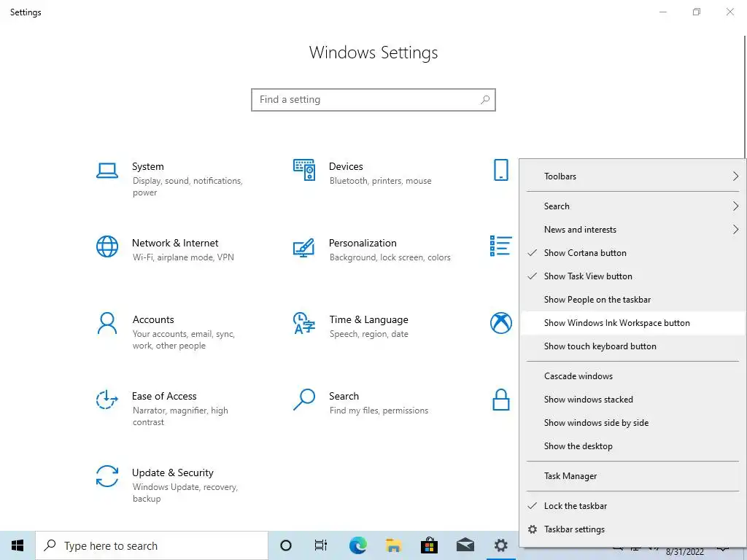Click the Ease of Access icon
This screenshot has height=560, width=747.
(107, 400)
